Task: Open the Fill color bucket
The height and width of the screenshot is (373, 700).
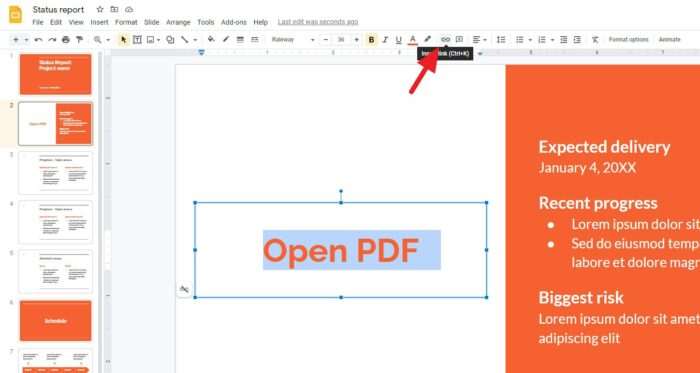Action: 211,40
